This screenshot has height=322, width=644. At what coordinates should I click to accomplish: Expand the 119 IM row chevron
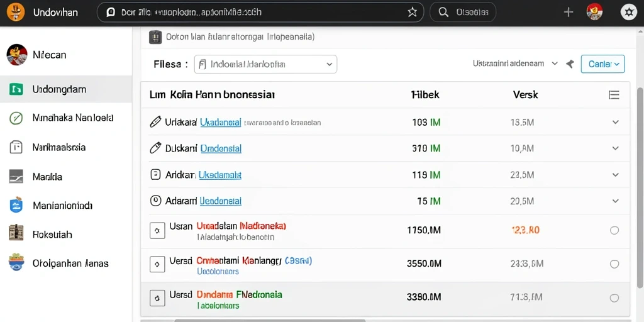point(615,175)
